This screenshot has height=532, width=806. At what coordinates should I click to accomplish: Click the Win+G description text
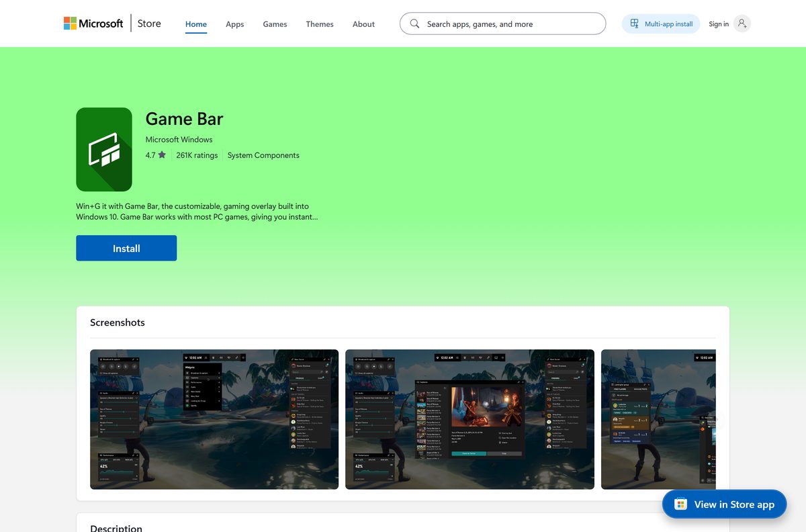click(197, 212)
